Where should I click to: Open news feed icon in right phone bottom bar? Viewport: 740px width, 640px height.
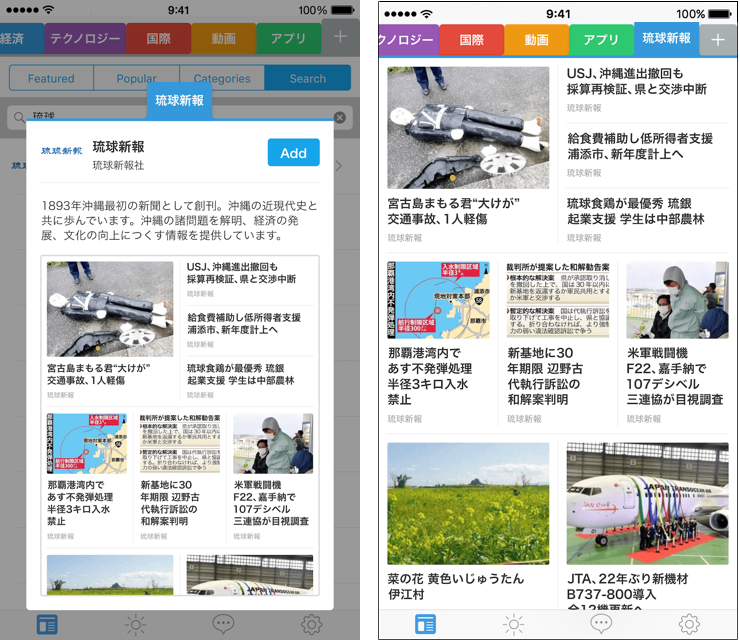(x=425, y=624)
